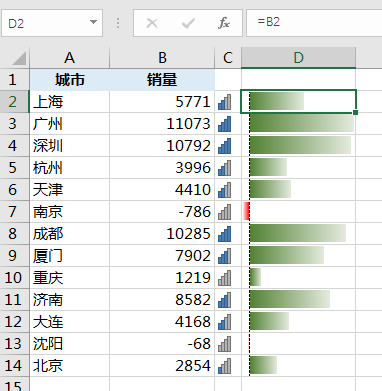Select the cell containing 济南
The image size is (382, 391).
click(x=69, y=300)
